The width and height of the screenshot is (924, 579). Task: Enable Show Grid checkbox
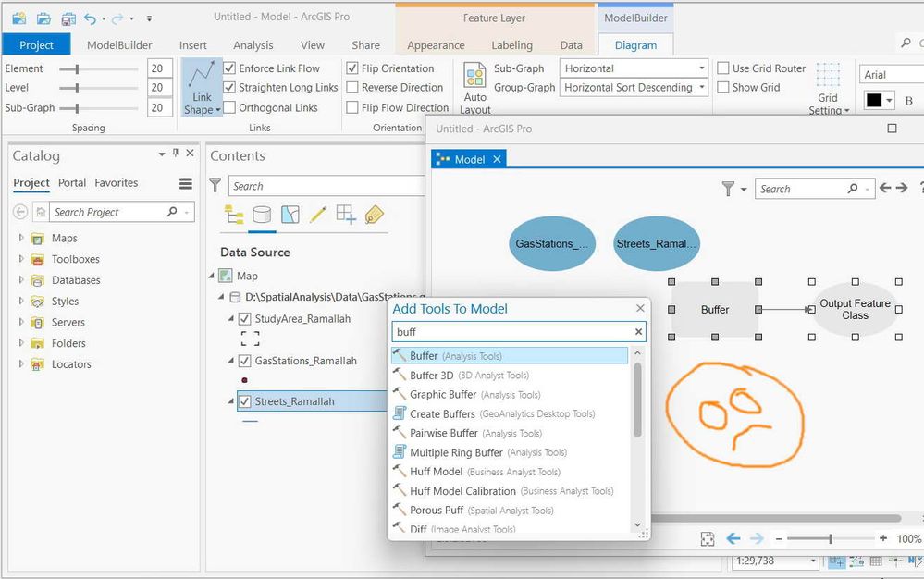[x=723, y=87]
